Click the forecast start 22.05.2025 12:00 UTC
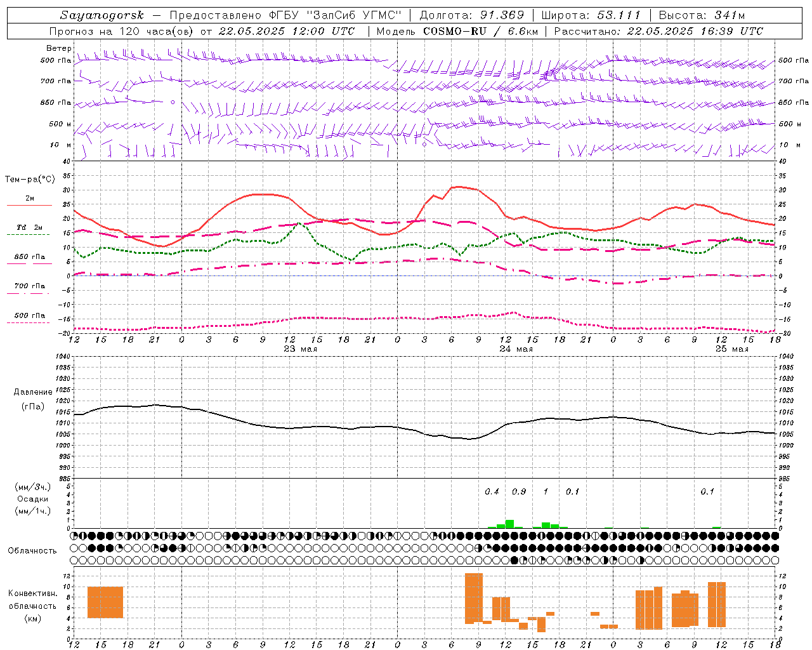Viewport: 812px width, 650px height. [287, 31]
